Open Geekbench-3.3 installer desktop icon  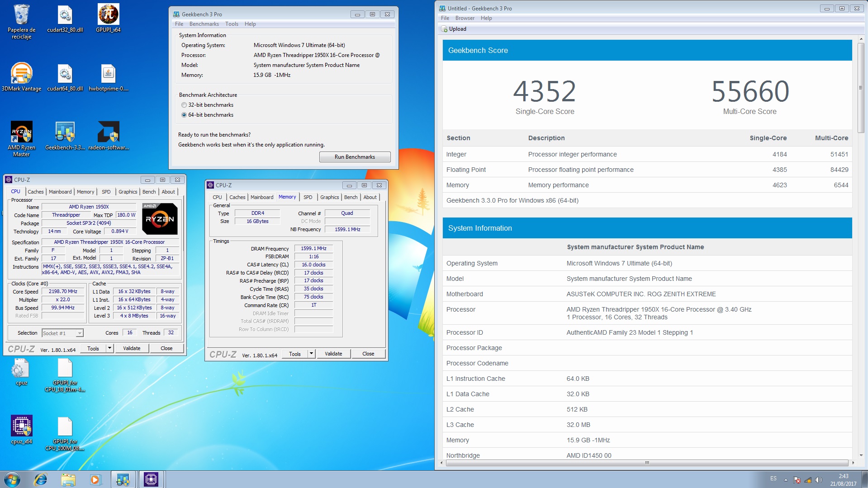(65, 136)
